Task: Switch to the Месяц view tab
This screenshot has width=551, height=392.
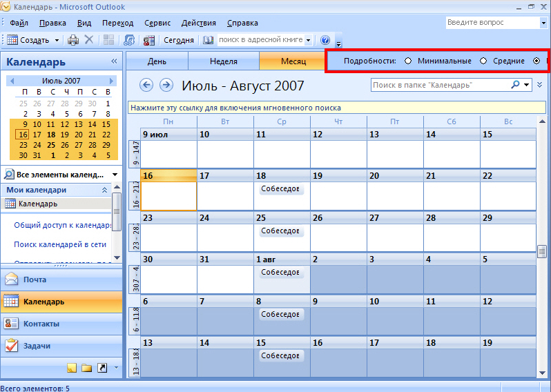Action: point(293,61)
